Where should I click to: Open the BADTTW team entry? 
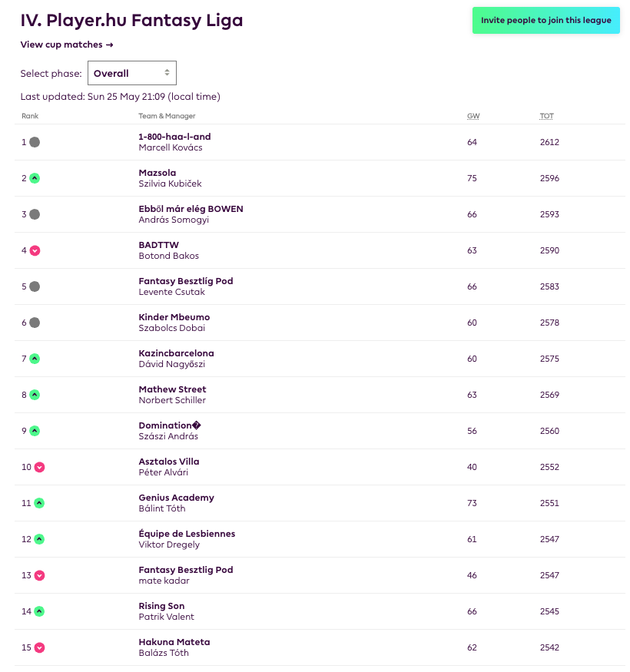click(x=159, y=245)
